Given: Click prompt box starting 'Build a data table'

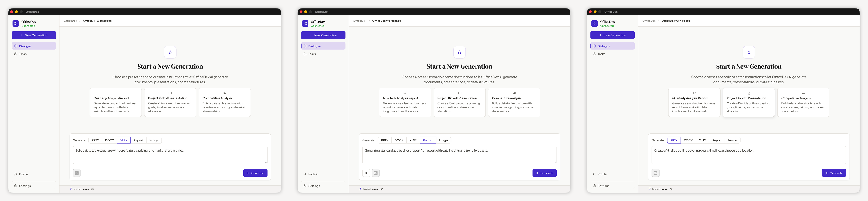Looking at the screenshot, I should pos(170,155).
